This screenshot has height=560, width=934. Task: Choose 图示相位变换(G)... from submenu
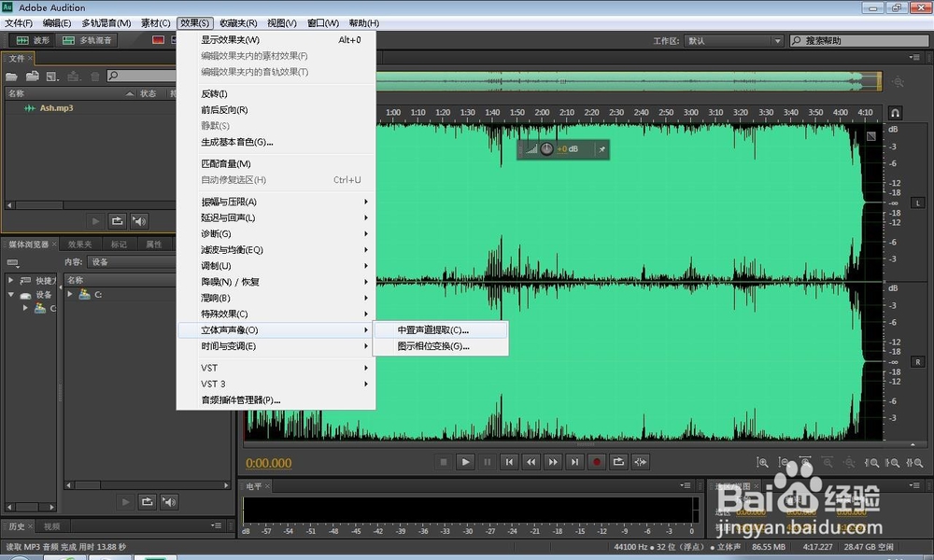coord(441,346)
